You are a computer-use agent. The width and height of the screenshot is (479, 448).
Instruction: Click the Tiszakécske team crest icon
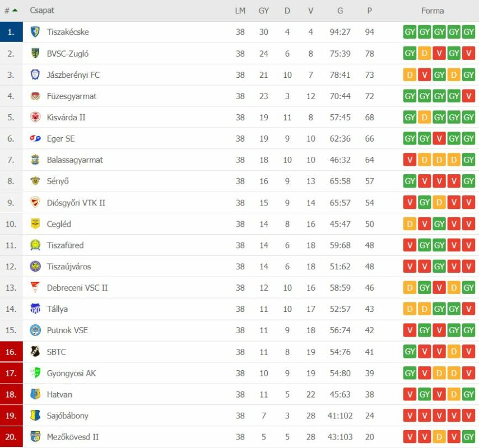pos(35,32)
